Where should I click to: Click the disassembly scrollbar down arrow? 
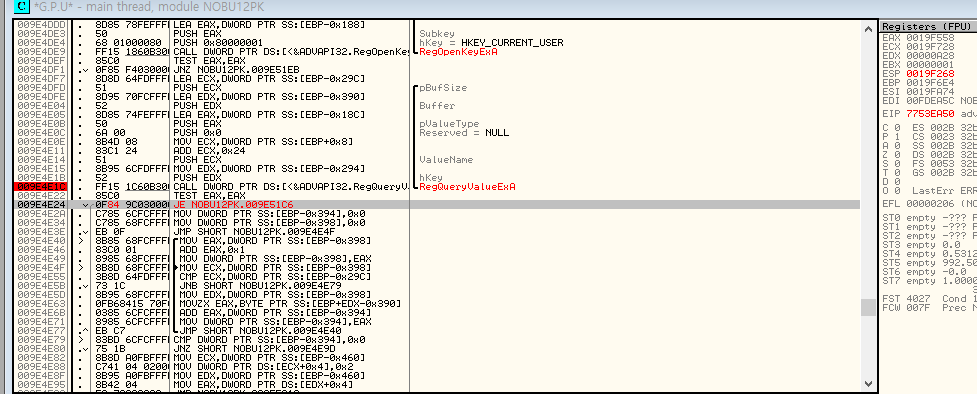pos(869,383)
